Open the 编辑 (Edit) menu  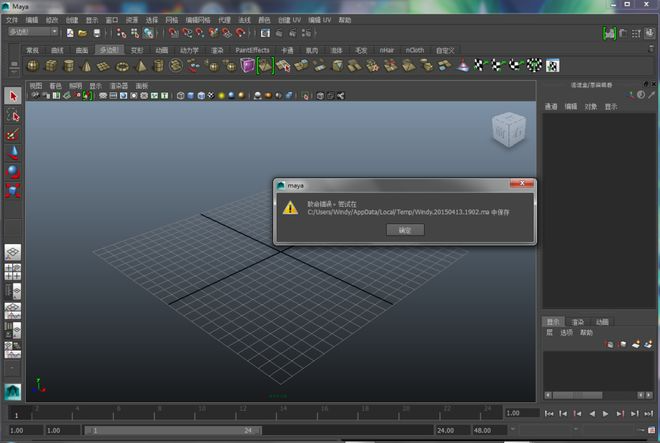[x=32, y=20]
